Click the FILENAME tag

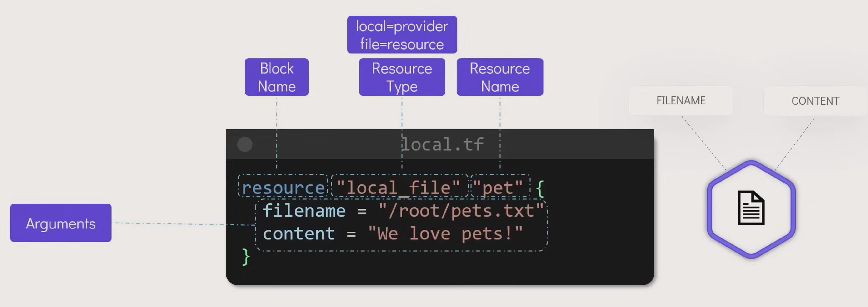click(681, 100)
